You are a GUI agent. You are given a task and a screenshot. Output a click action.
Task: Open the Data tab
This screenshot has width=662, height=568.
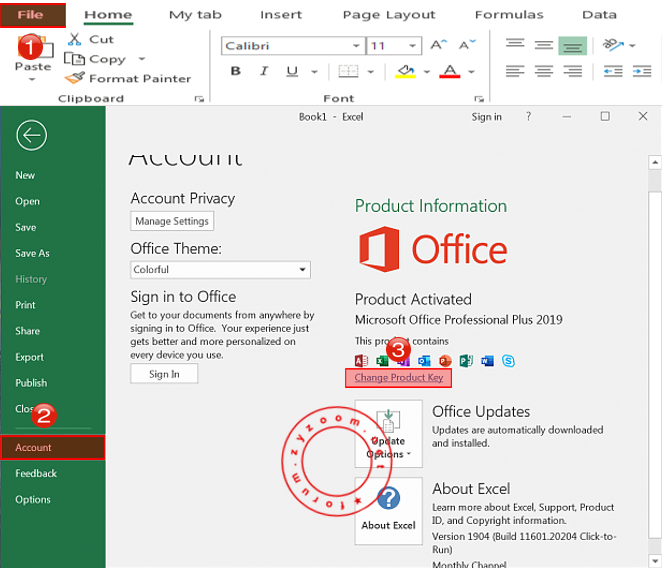[x=599, y=15]
